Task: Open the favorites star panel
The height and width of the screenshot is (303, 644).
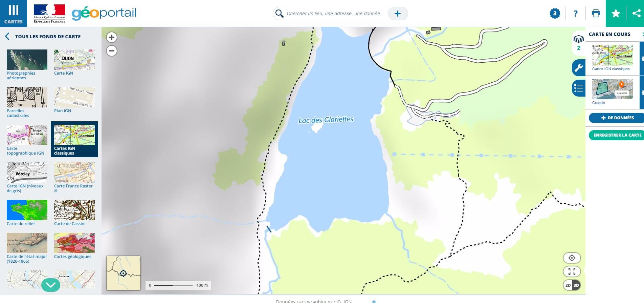Action: (x=616, y=14)
